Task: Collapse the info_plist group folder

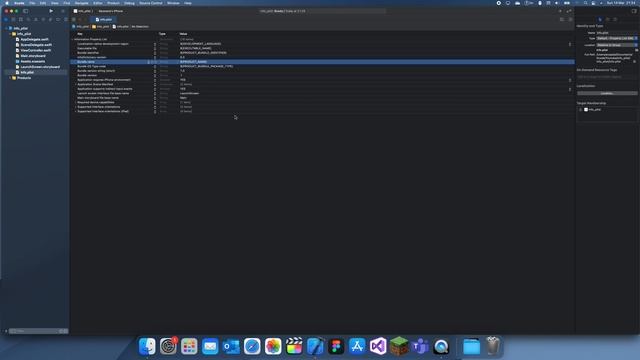Action: point(10,34)
